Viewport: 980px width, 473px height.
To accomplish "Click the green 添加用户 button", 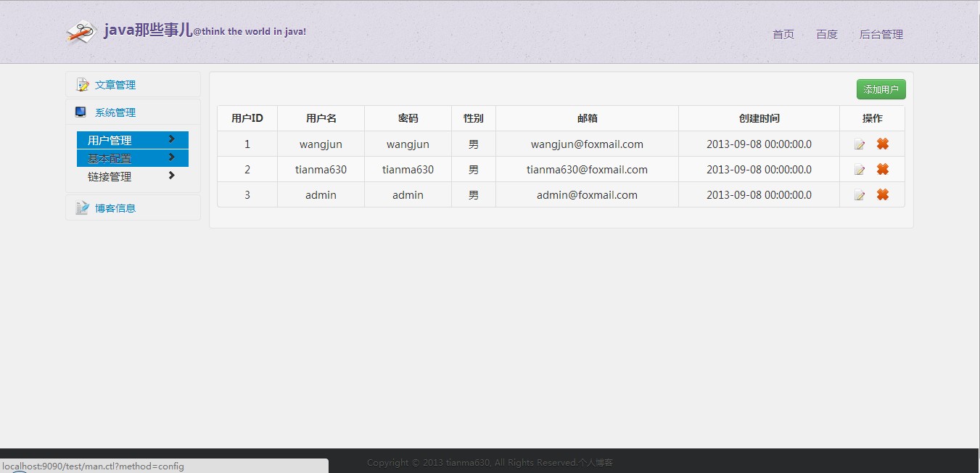I will 881,89.
